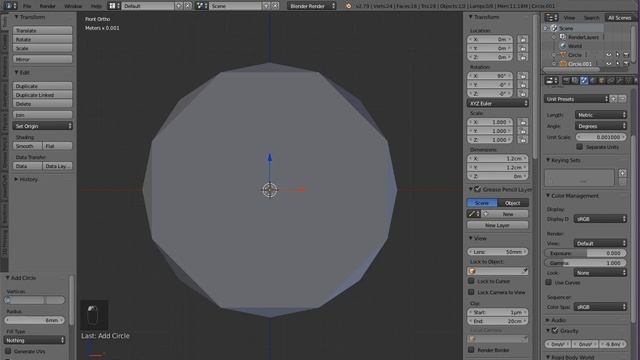Screen dimensions: 640x360
Task: Enable the Lock to Cursor checkbox
Action: (x=471, y=281)
